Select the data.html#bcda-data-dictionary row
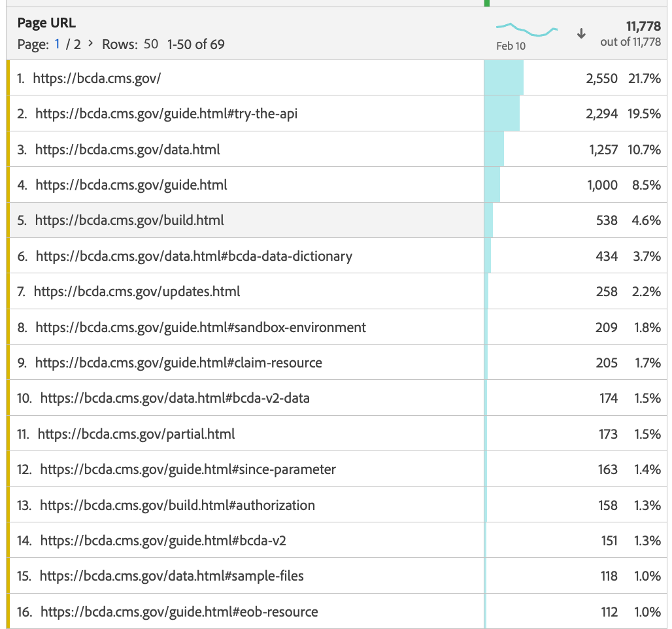Viewport: 672px width, 629px height. coord(193,256)
